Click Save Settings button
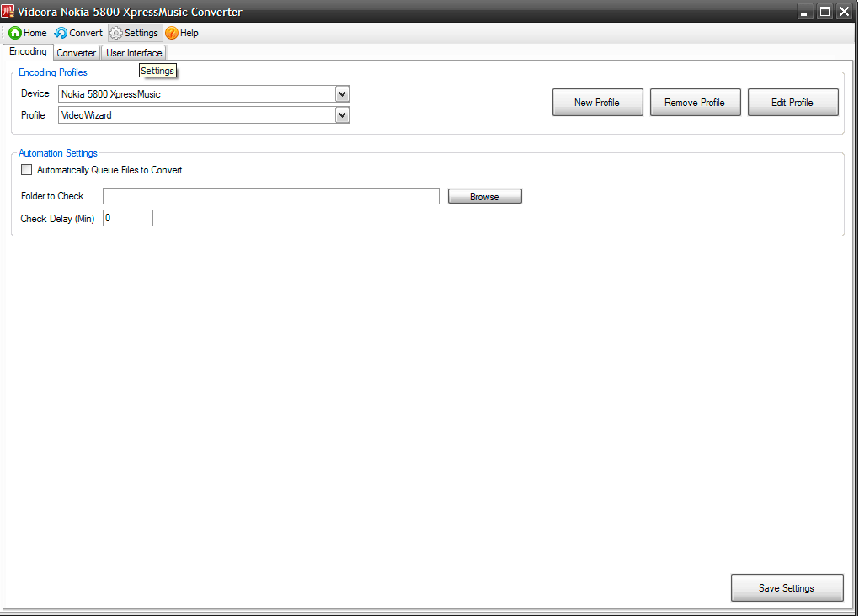The width and height of the screenshot is (859, 616). click(787, 588)
